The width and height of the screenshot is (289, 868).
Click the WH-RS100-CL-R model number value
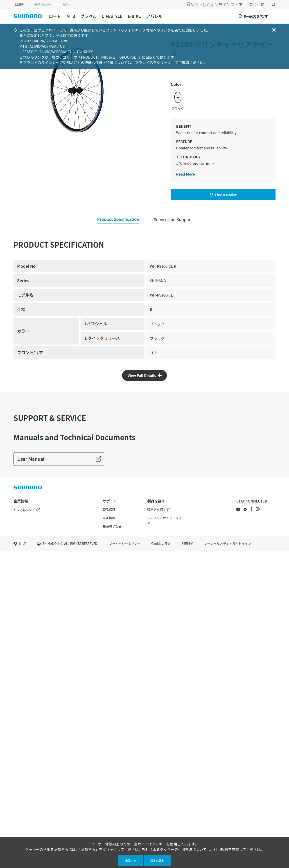pyautogui.click(x=163, y=266)
